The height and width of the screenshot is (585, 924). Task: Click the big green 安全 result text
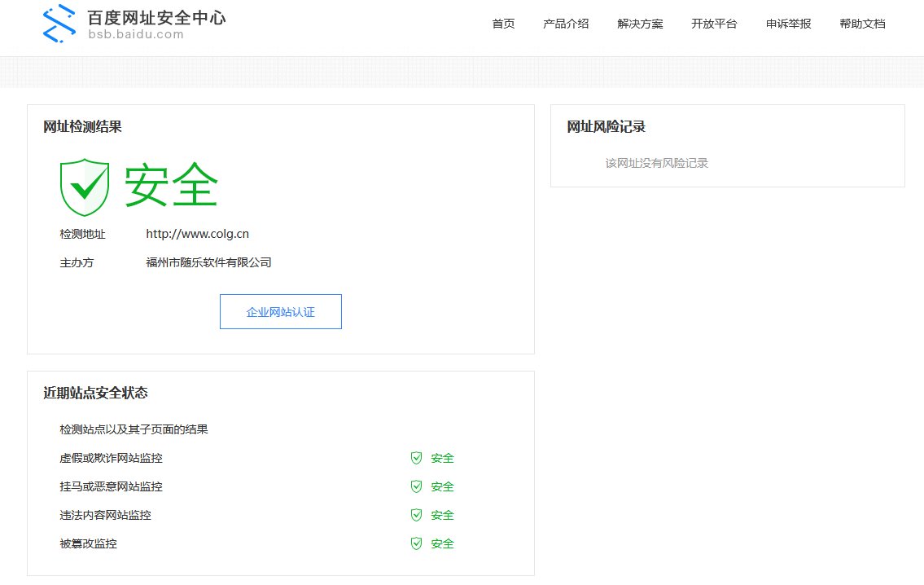172,185
